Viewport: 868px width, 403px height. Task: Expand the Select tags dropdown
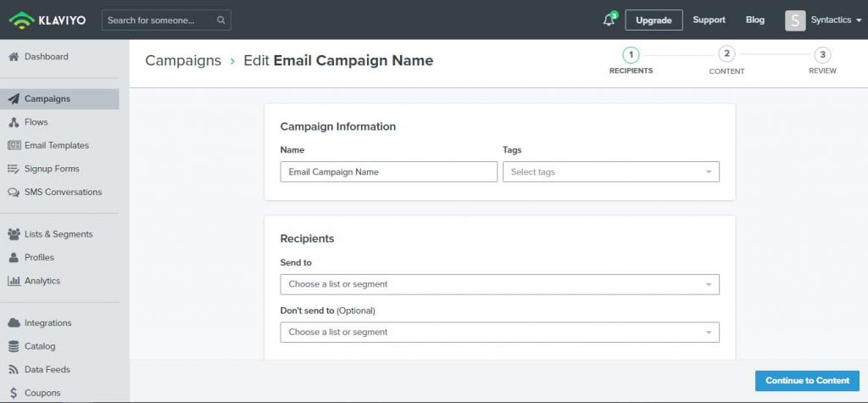(x=610, y=172)
